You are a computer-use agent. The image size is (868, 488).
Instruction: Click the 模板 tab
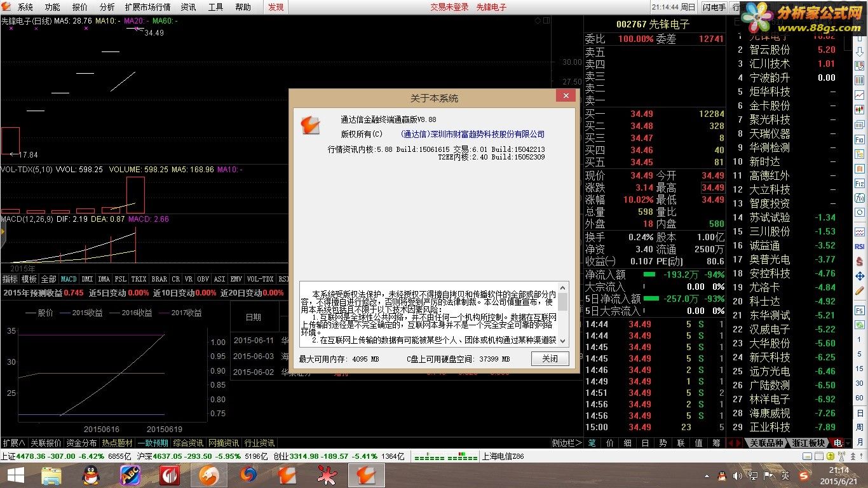click(29, 279)
